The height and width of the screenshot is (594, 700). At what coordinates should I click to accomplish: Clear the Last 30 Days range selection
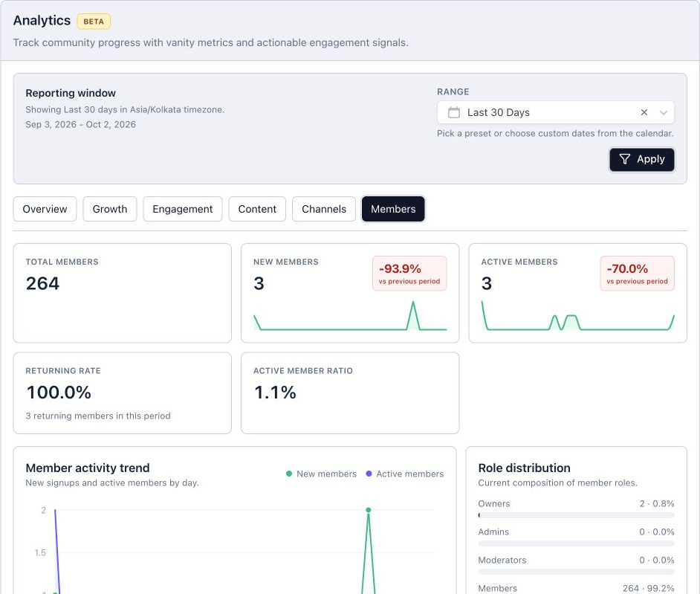pyautogui.click(x=644, y=112)
